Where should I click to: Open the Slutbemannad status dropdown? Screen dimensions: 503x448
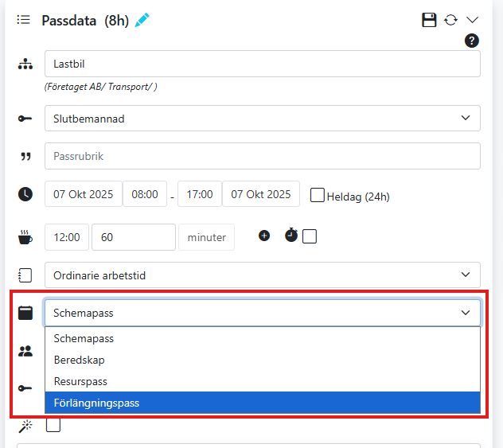click(x=262, y=119)
